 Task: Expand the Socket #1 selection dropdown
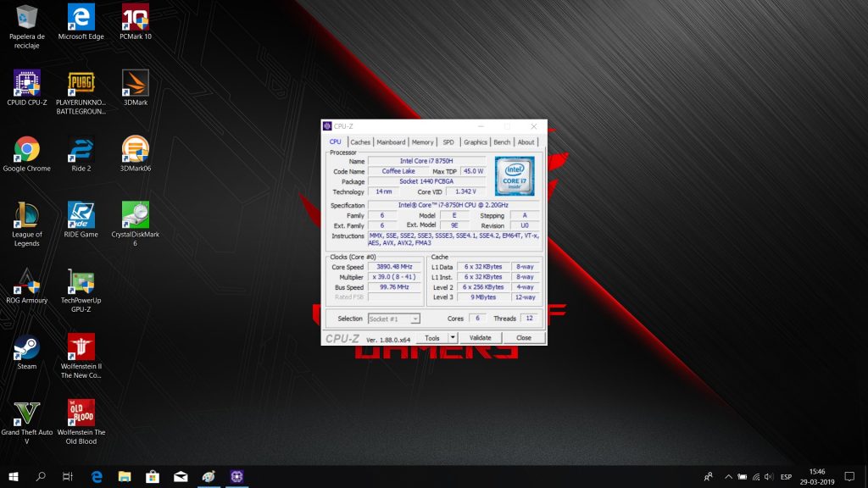394,319
